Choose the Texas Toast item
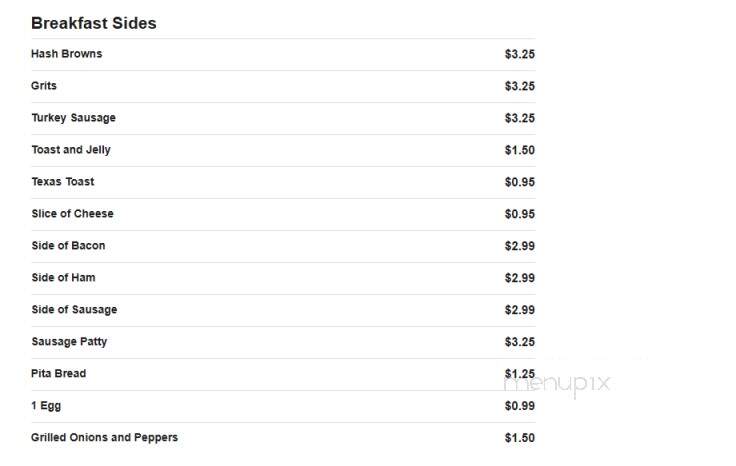 pyautogui.click(x=62, y=182)
